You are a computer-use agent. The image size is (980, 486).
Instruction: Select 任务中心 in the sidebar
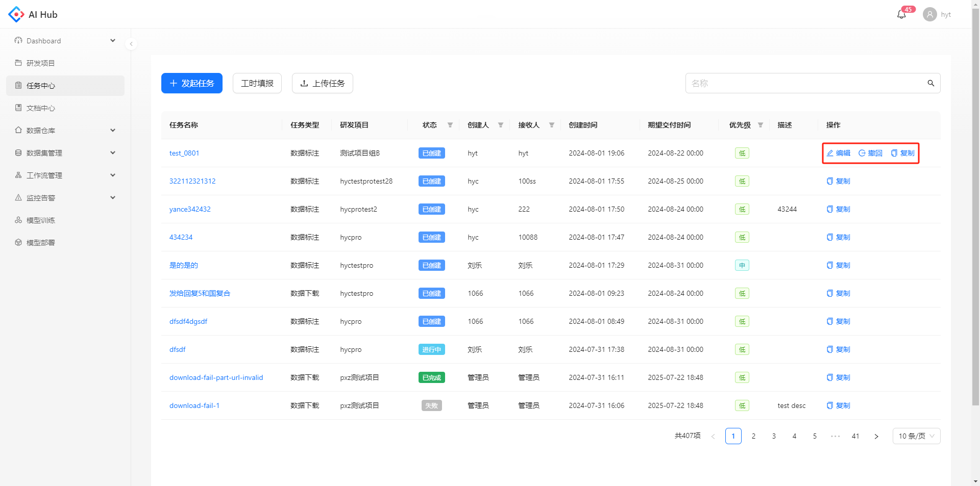(x=65, y=86)
